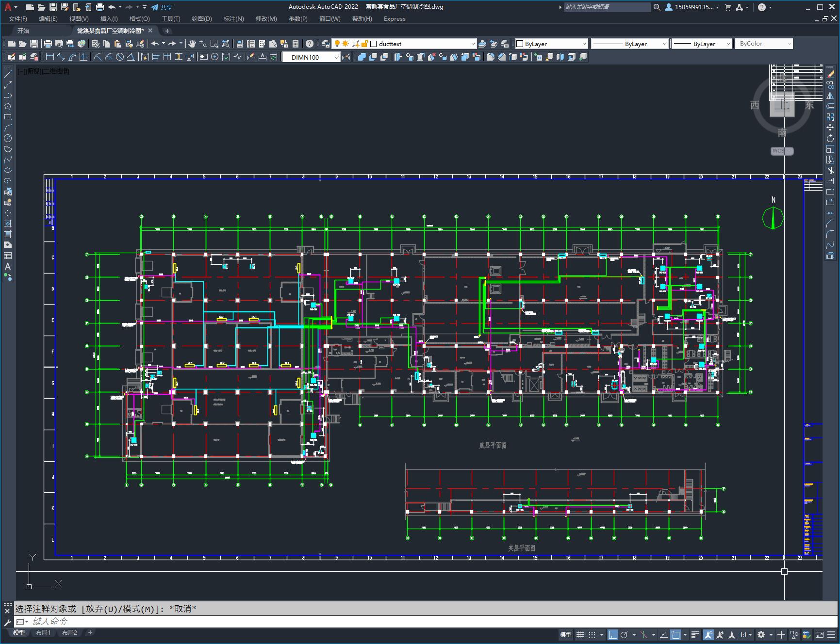Open the Layer Properties Manager icon
This screenshot has width=840, height=644.
(x=326, y=44)
